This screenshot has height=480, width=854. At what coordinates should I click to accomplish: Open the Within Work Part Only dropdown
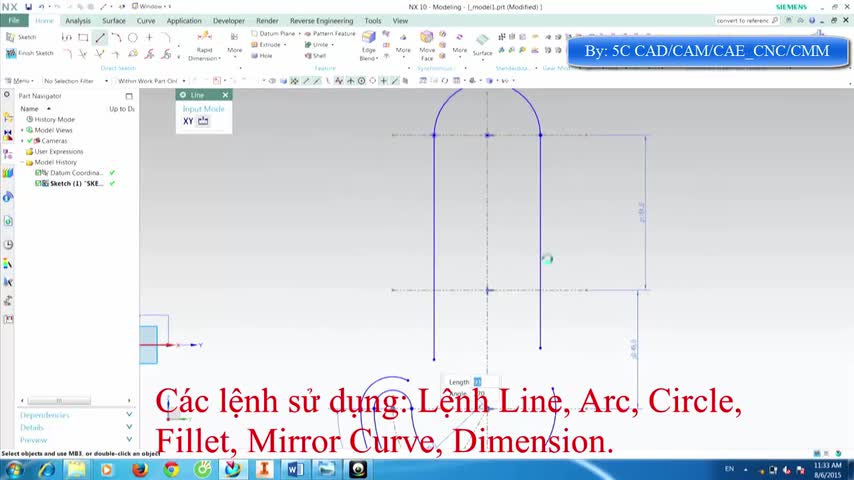coord(151,81)
